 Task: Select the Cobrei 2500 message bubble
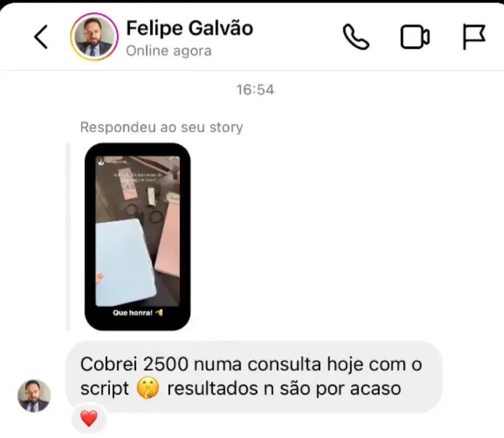pos(254,376)
